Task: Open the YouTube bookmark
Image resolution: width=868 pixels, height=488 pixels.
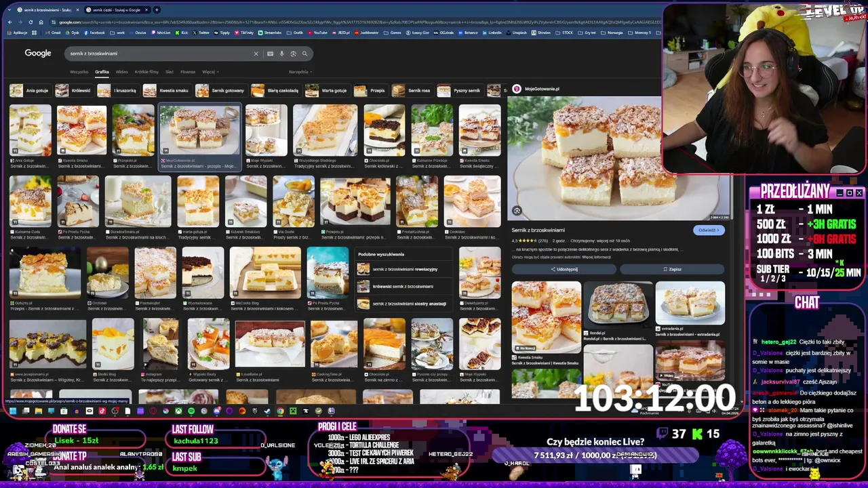Action: tap(319, 33)
